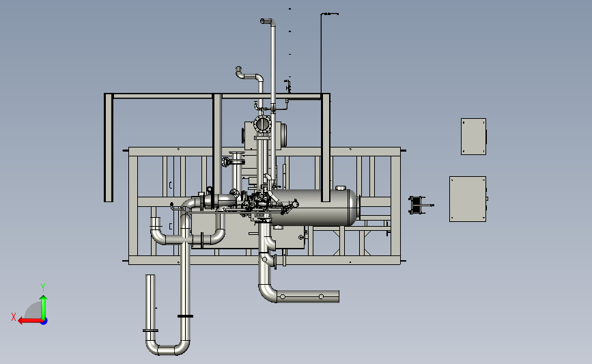The width and height of the screenshot is (592, 364).
Task: Click the X label of the axis triad
Action: coord(14,317)
